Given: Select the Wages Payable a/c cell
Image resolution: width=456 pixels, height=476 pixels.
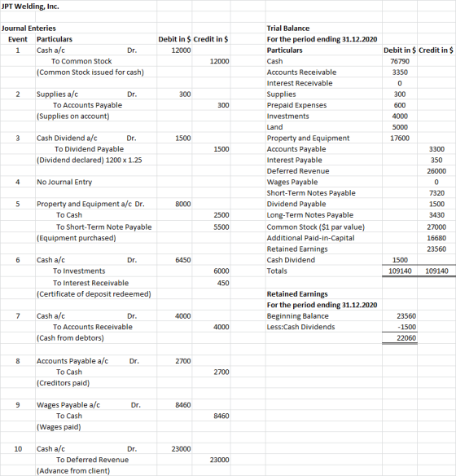Looking at the screenshot, I should (x=68, y=405).
